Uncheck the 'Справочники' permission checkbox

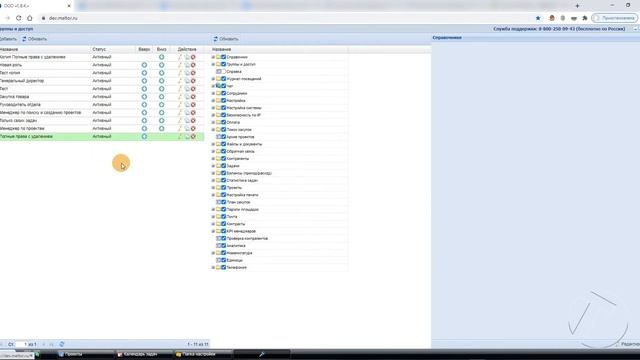[223, 57]
